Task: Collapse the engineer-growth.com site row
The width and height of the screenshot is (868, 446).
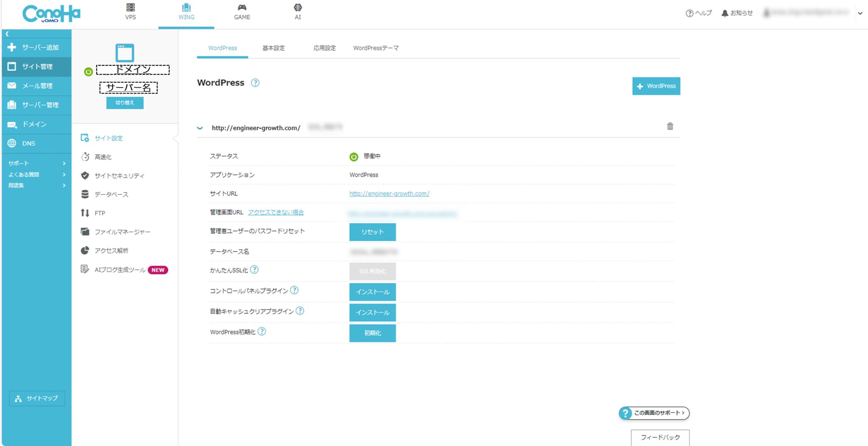Action: click(200, 128)
